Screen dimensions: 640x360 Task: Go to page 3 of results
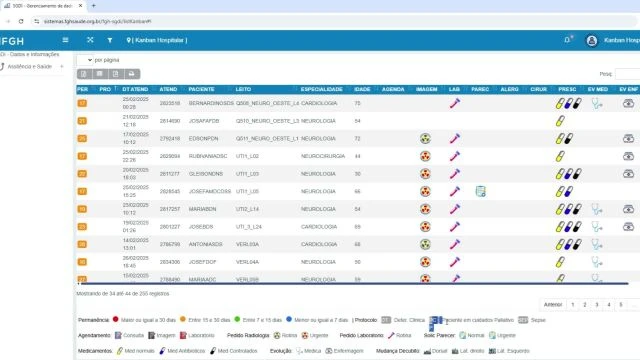pos(597,304)
